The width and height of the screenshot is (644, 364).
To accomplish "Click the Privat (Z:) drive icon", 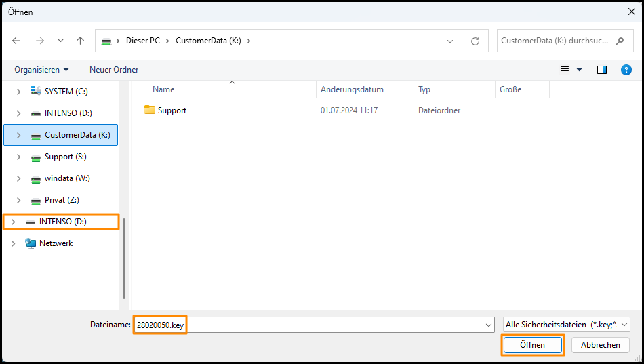I will pos(36,201).
